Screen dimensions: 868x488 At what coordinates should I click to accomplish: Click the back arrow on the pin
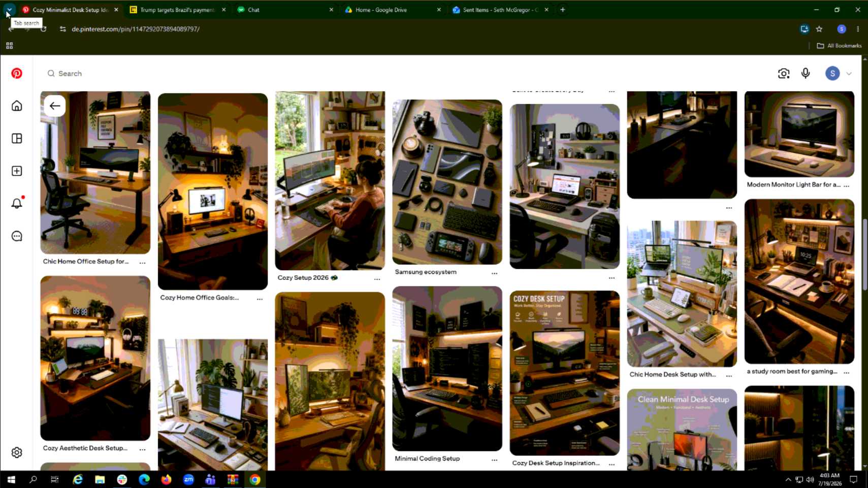[55, 106]
